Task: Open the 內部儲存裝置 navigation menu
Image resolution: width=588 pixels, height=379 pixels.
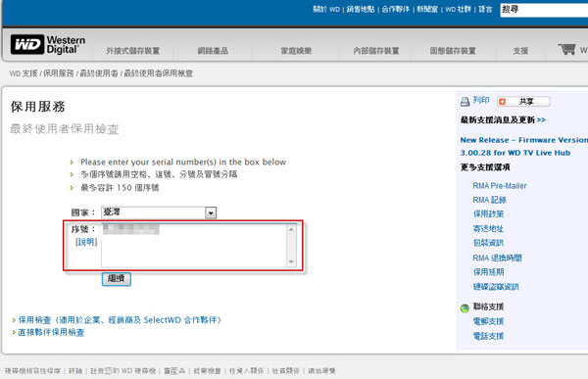Action: 376,51
